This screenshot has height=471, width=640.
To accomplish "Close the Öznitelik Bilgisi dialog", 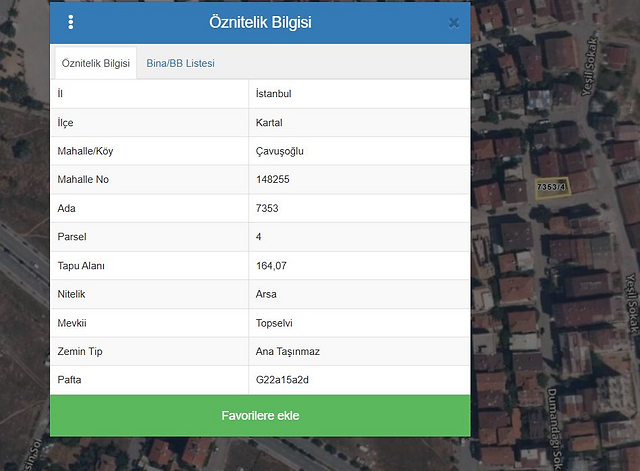I will click(453, 22).
